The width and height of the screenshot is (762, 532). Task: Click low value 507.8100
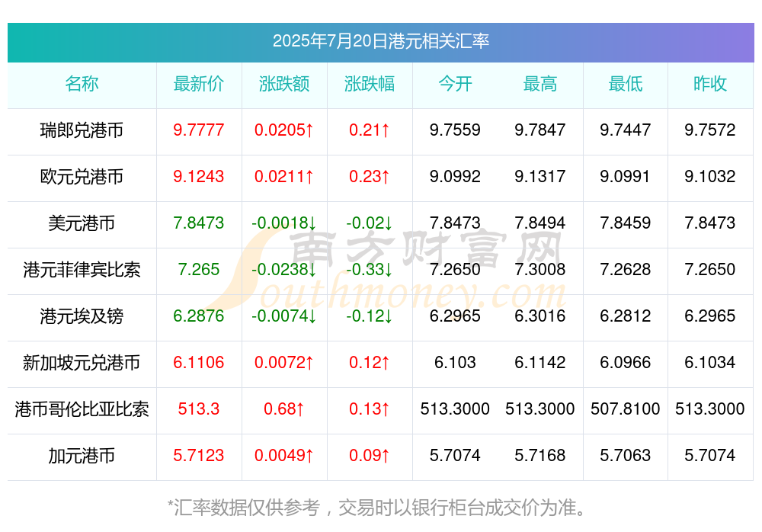626,409
